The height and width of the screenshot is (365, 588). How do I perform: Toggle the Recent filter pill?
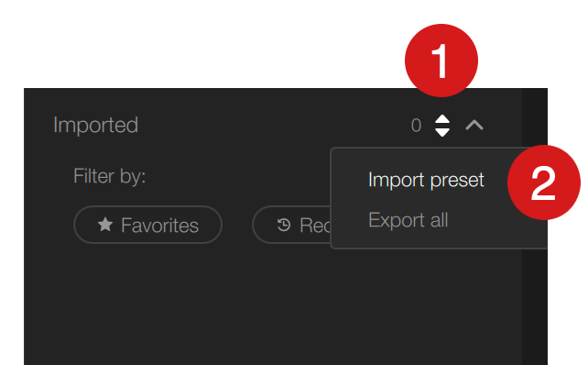pos(292,225)
